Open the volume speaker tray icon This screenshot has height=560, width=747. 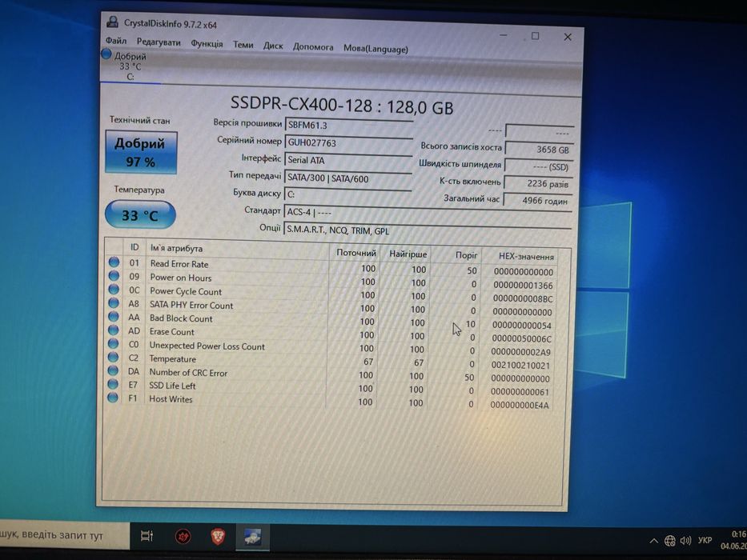pyautogui.click(x=685, y=541)
